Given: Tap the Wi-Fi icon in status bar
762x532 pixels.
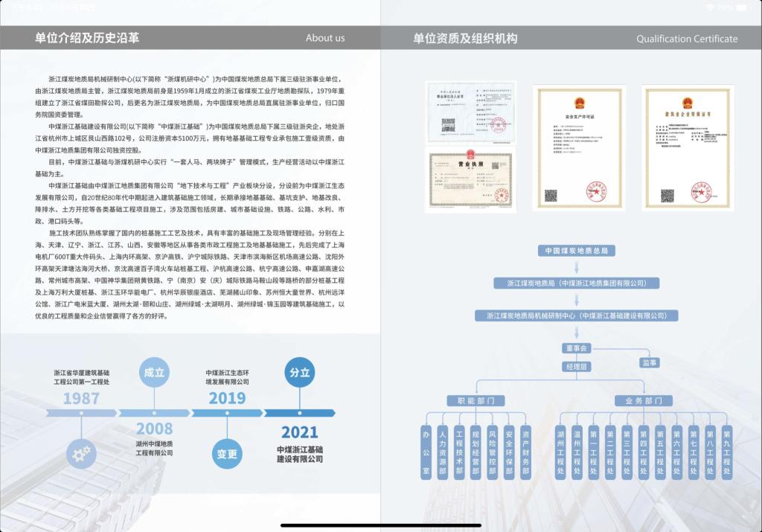Looking at the screenshot, I should click(711, 7).
